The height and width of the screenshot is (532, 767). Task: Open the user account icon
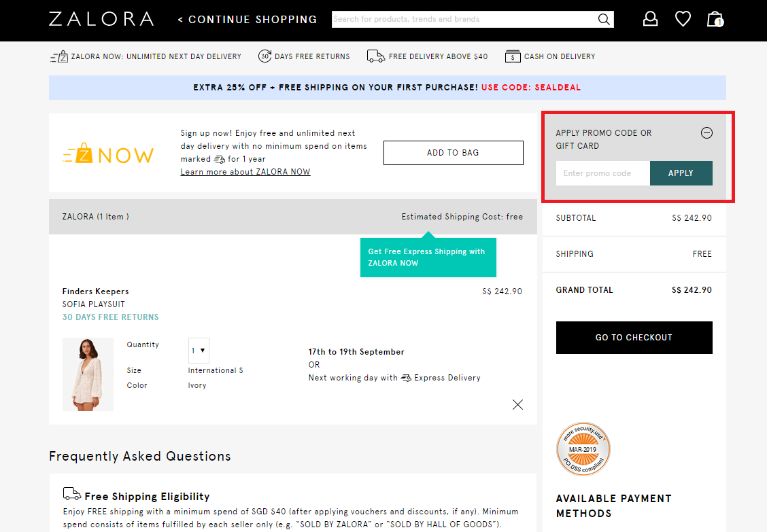tap(650, 19)
